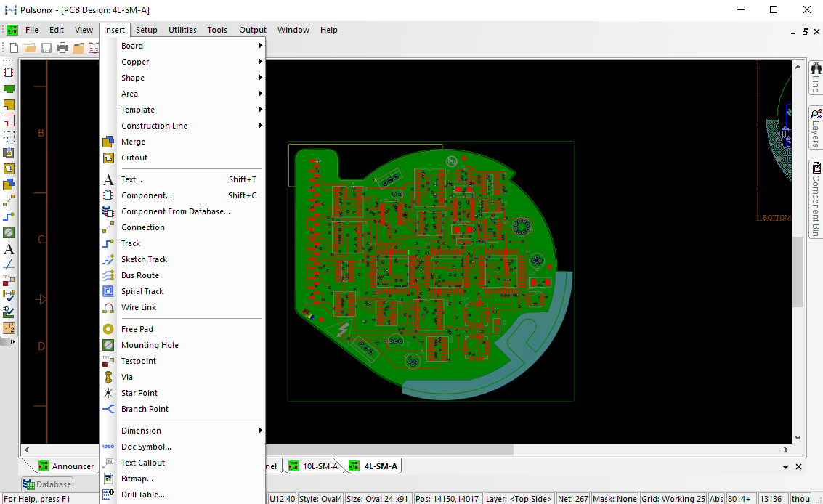
Task: Select the cutout tool in left toolbar
Action: pyautogui.click(x=9, y=168)
